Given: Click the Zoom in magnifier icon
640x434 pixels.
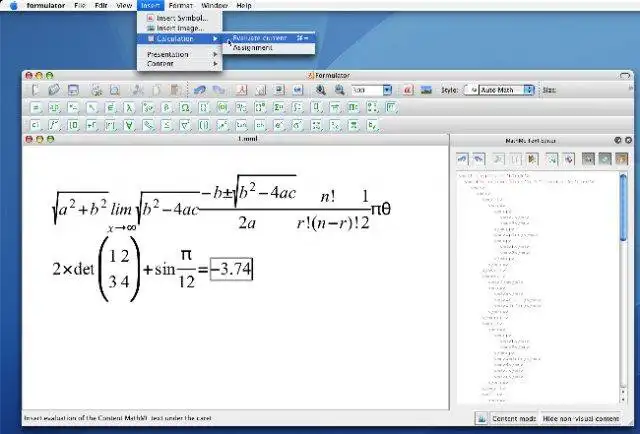Looking at the screenshot, I should coord(320,90).
